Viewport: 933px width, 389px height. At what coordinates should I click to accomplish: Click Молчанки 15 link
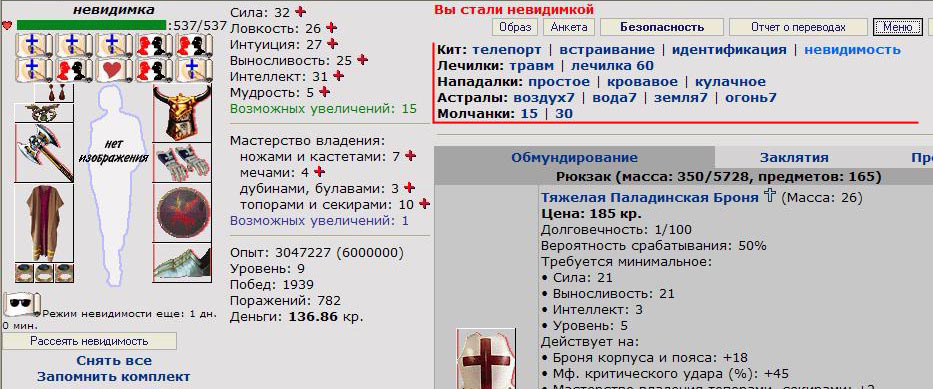pyautogui.click(x=528, y=114)
